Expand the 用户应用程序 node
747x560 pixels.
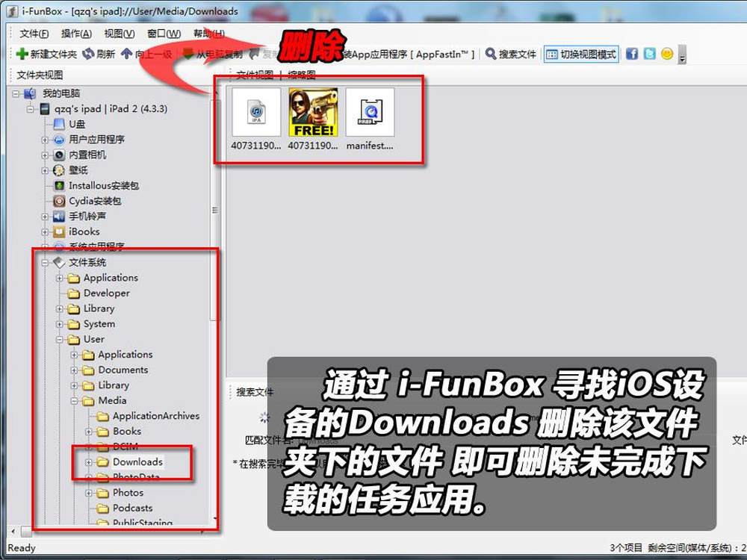(44, 140)
